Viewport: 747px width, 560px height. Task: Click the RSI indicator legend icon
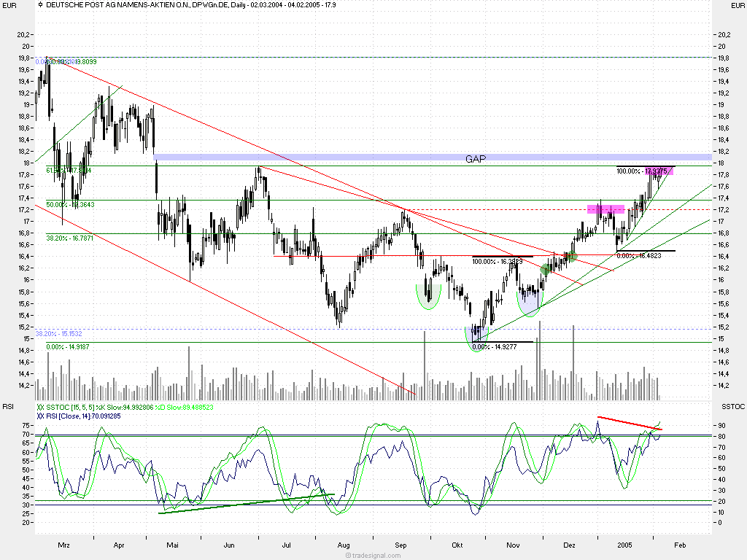[x=40, y=416]
